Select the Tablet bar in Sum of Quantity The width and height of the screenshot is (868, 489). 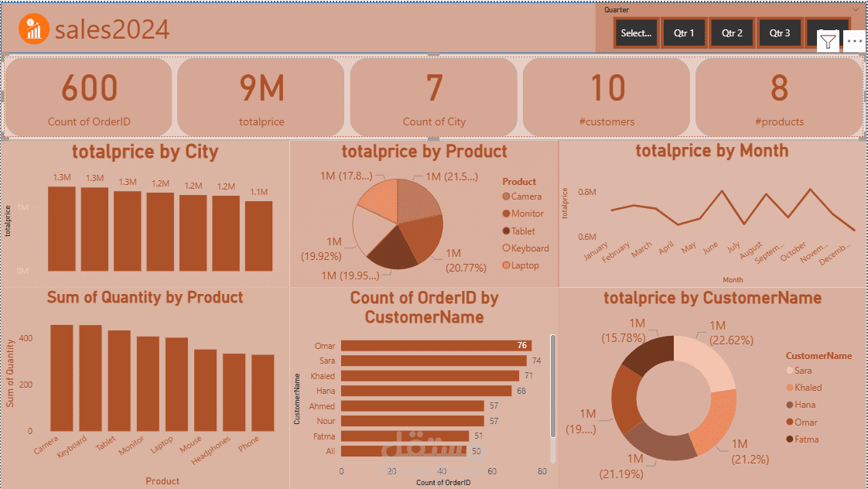click(x=119, y=381)
